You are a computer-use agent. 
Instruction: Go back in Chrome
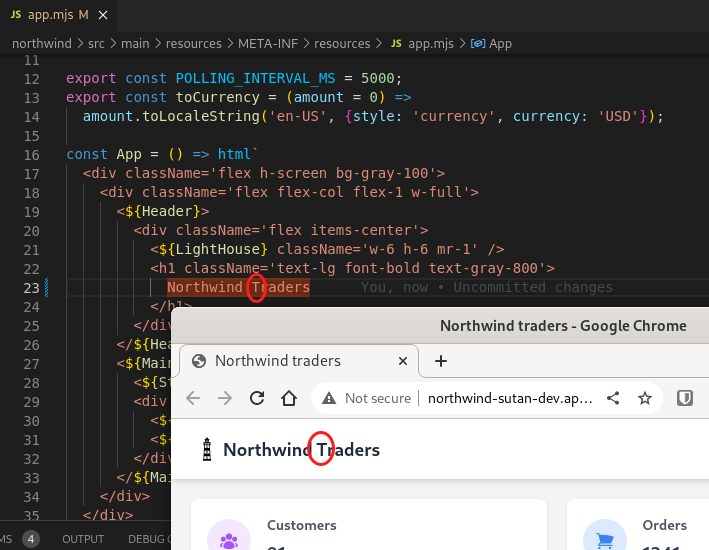[x=193, y=398]
